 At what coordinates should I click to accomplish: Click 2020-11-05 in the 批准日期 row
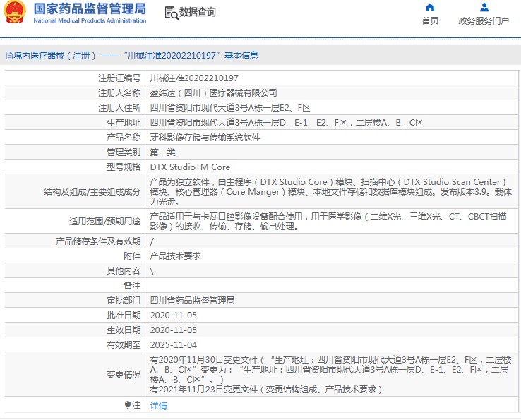(x=174, y=316)
